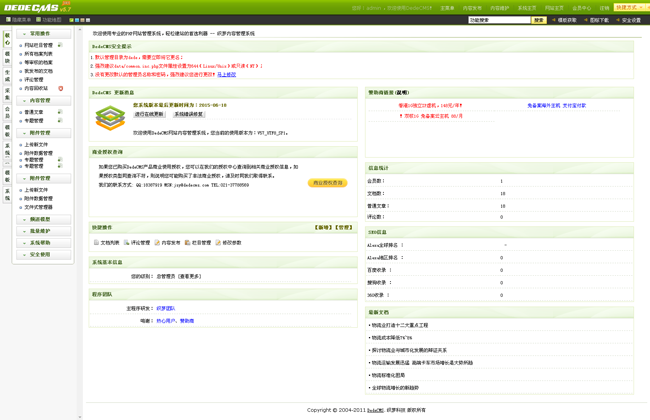Viewport: 650px width, 420px height.
Task: Open 网站主页 in top navigation
Action: point(554,8)
